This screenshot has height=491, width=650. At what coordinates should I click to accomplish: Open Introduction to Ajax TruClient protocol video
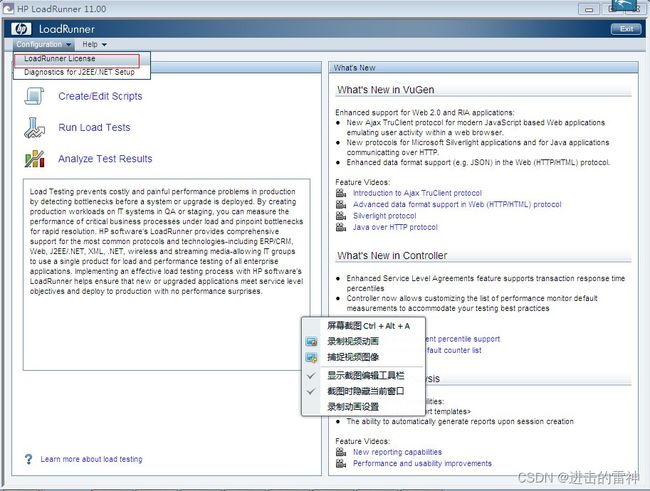click(417, 193)
